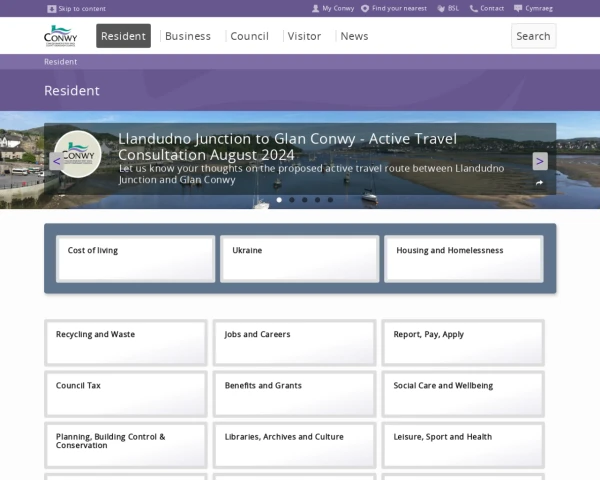Switch language to Cymraeg
The image size is (600, 480).
533,8
